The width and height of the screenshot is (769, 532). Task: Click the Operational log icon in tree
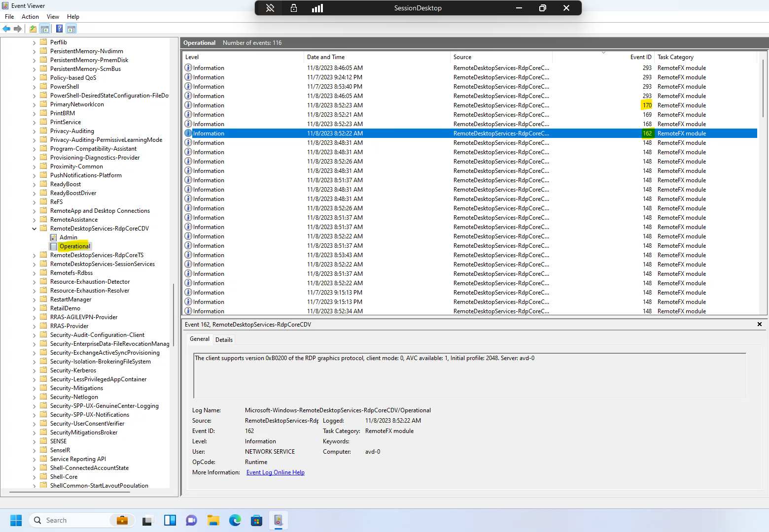click(53, 246)
